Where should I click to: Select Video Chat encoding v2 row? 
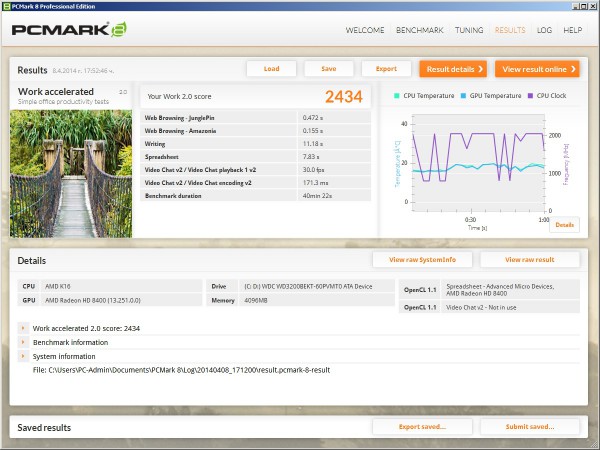(255, 183)
